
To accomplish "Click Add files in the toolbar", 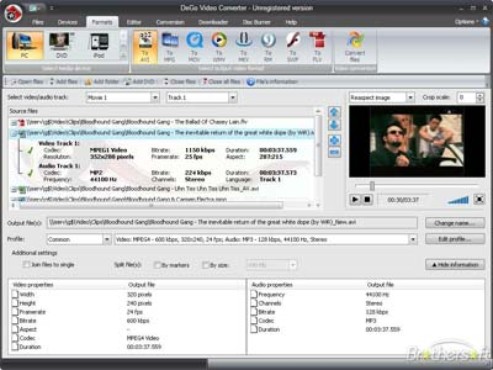I will point(63,82).
